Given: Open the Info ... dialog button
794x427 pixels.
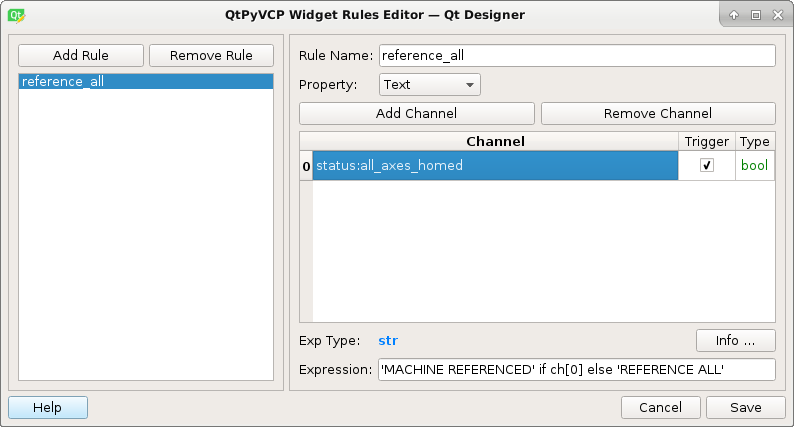Looking at the screenshot, I should (x=735, y=340).
